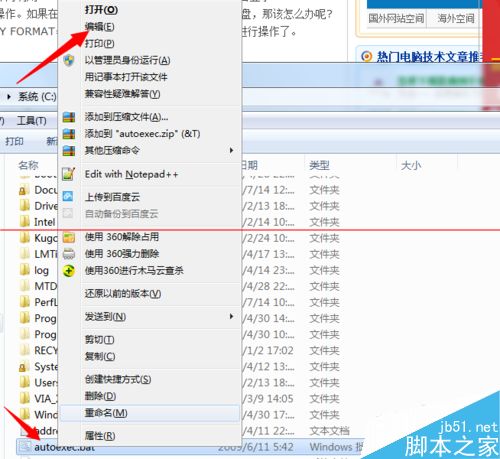Choose 使用 360解除占用
Viewport: 500px width, 459px height.
coord(122,237)
